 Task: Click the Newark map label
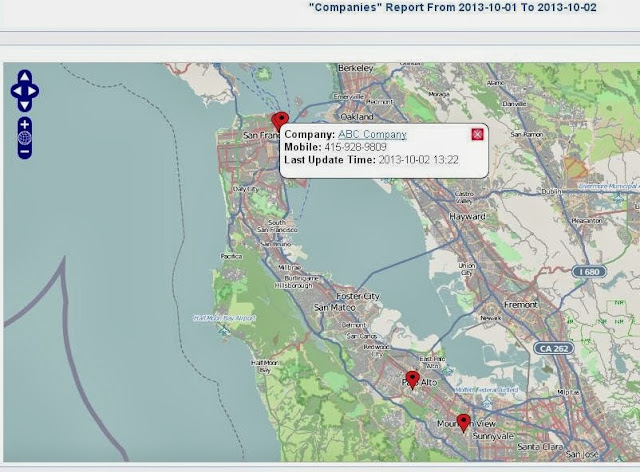(491, 318)
